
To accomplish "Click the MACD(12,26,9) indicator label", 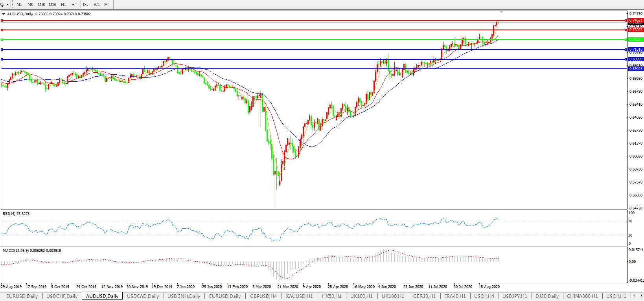I will [31, 251].
